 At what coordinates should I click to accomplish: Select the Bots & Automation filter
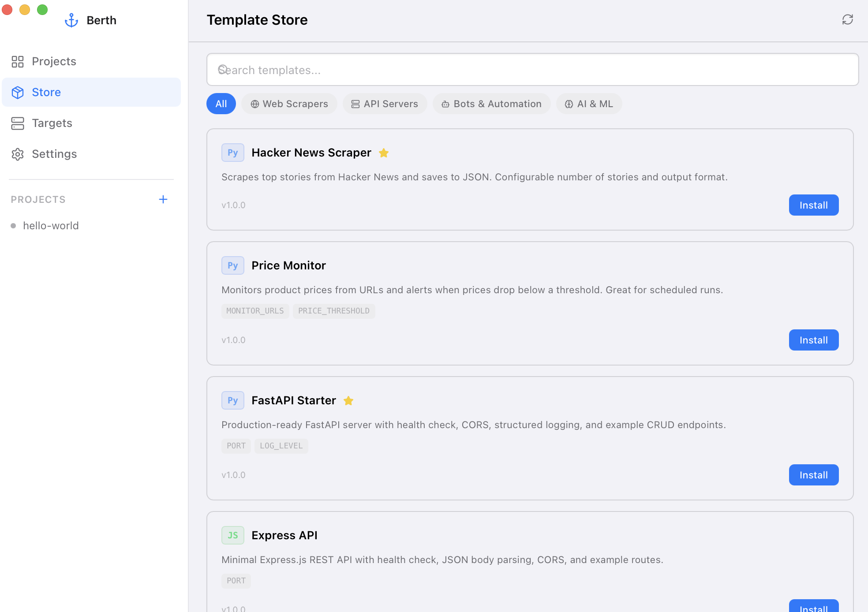tap(491, 104)
